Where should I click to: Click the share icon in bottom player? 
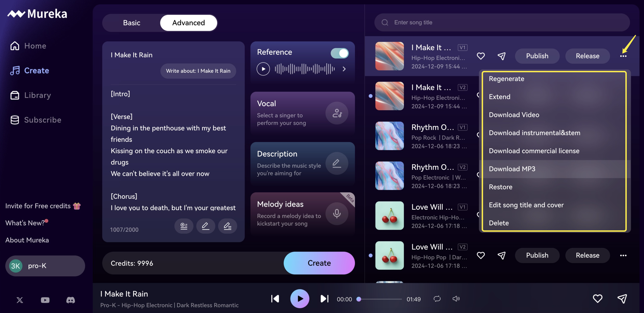click(622, 299)
